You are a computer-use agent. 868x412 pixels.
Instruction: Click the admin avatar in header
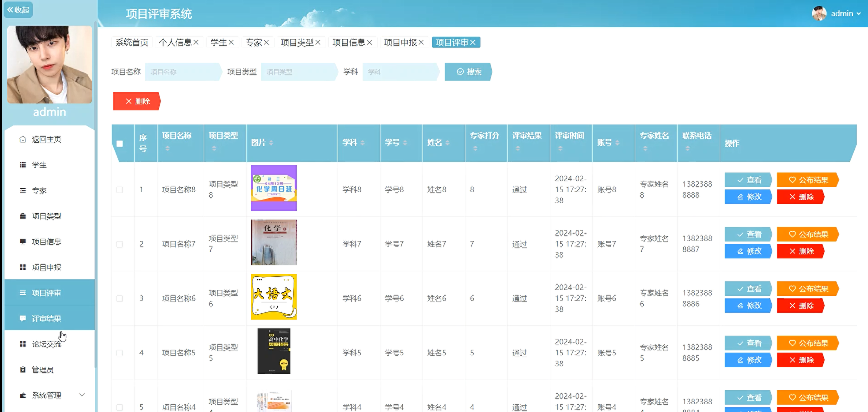pyautogui.click(x=819, y=13)
